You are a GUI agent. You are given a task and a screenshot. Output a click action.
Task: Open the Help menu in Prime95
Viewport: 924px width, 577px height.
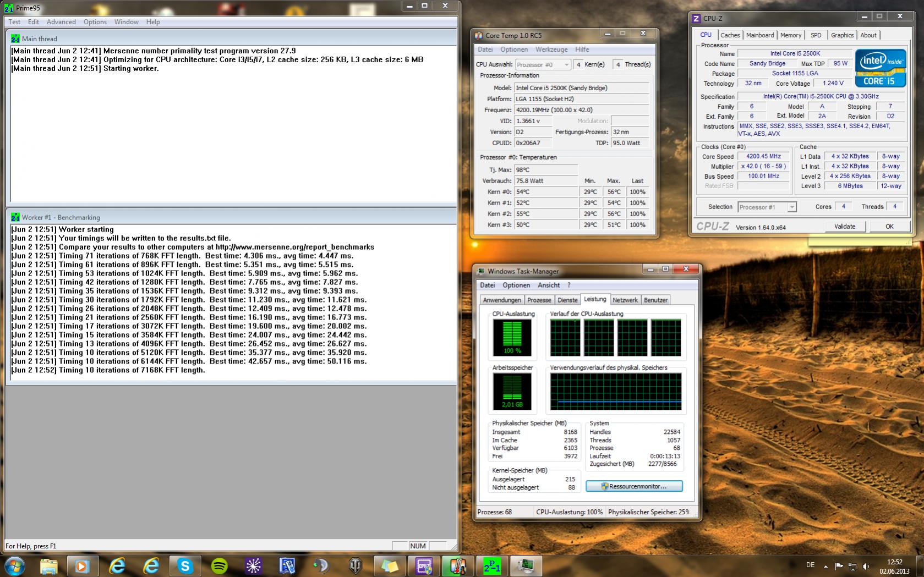(153, 22)
